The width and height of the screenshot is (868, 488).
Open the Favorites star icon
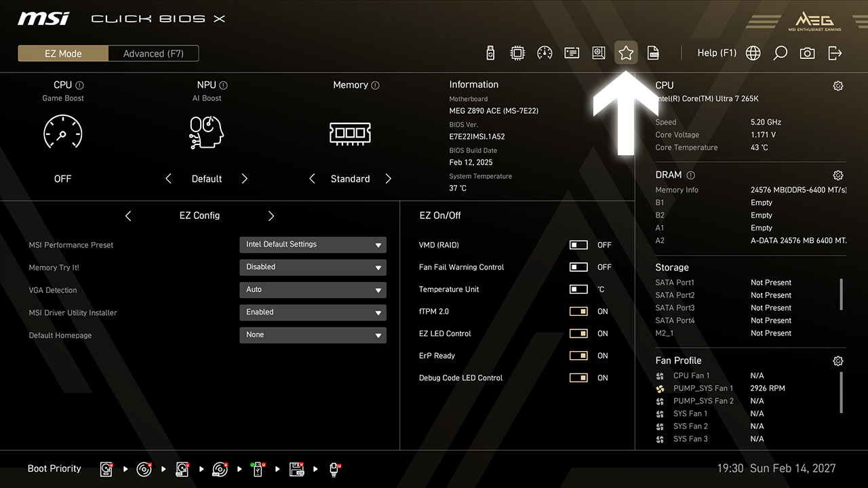coord(626,53)
